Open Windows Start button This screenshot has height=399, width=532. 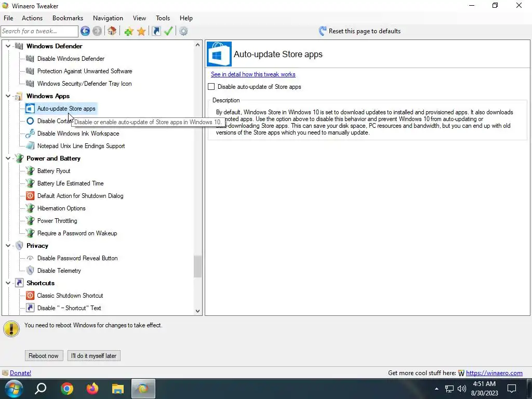click(14, 389)
